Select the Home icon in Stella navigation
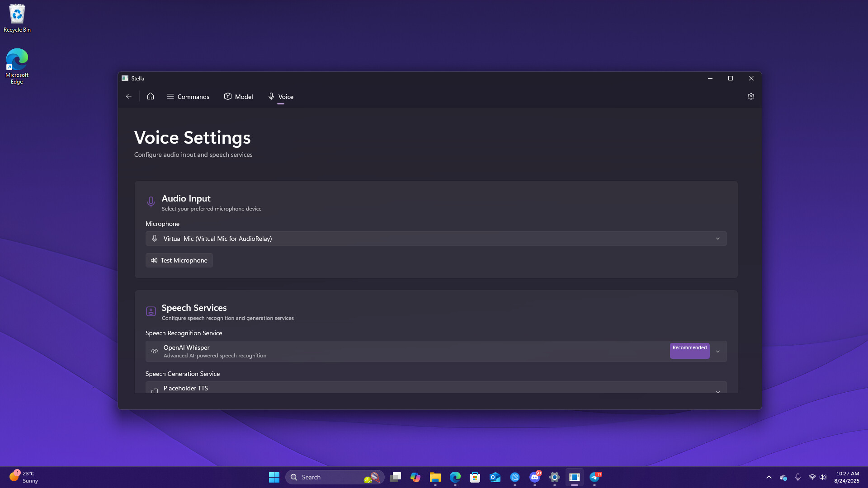Viewport: 868px width, 488px height. (151, 96)
